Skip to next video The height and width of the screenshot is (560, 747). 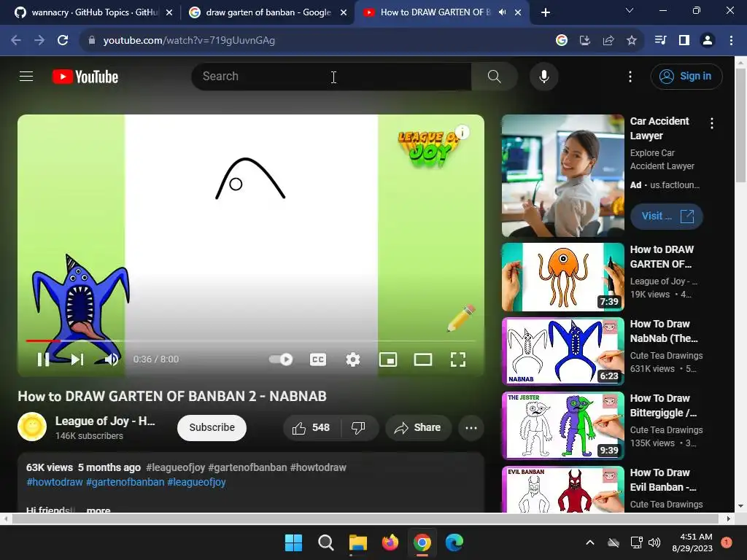pyautogui.click(x=77, y=359)
